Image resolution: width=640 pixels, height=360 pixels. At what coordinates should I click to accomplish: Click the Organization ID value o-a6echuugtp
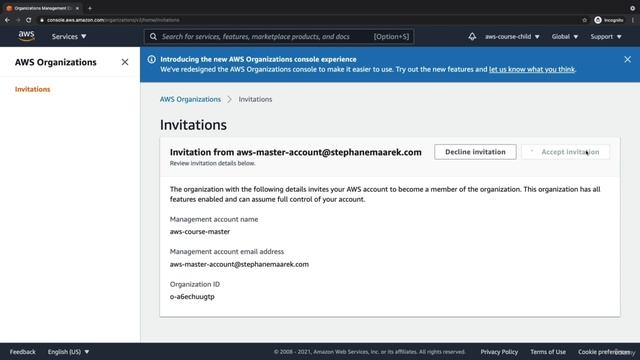(x=192, y=297)
